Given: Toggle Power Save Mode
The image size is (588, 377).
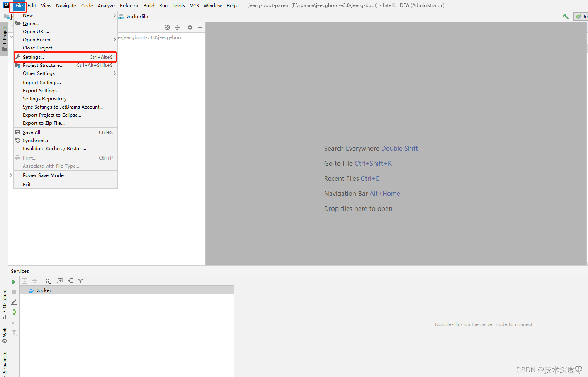Looking at the screenshot, I should (x=65, y=175).
